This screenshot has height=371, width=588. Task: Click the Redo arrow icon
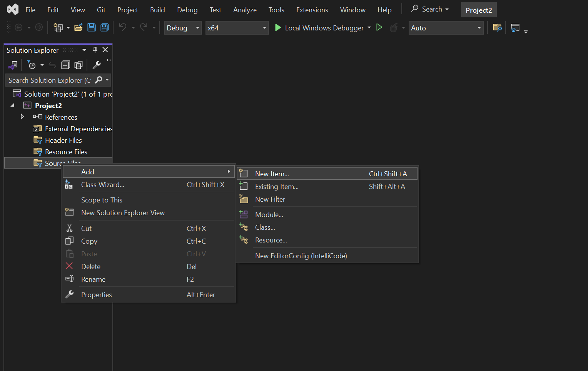tap(144, 27)
